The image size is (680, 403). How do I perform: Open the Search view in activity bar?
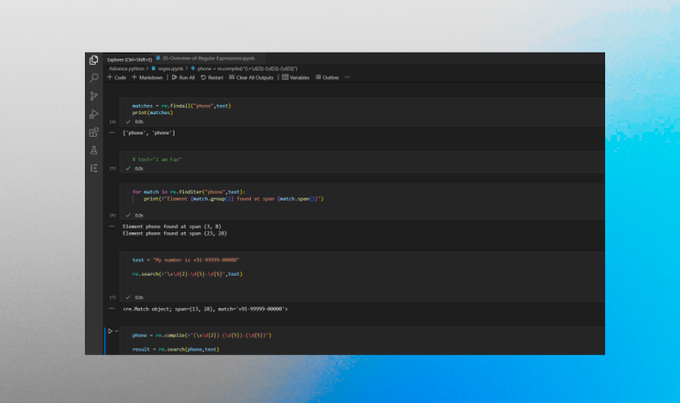coord(94,78)
